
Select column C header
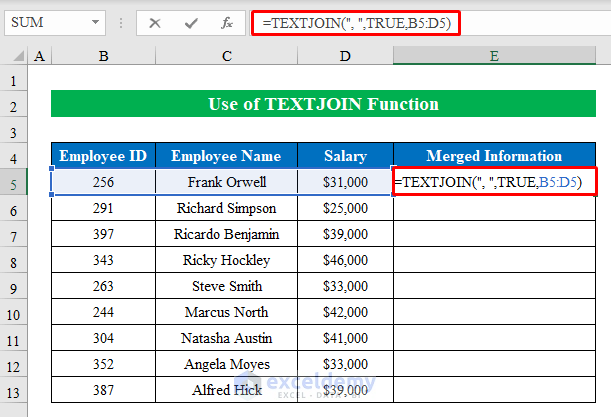tap(227, 57)
